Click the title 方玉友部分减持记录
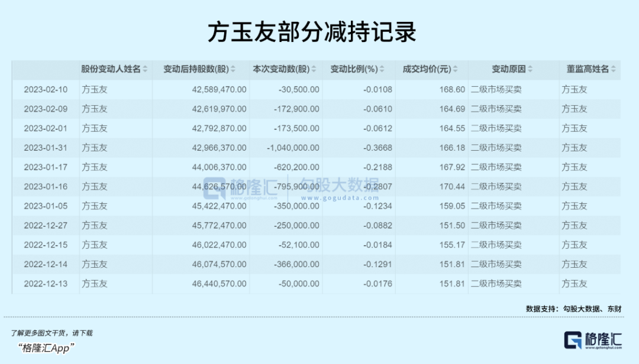This screenshot has width=639, height=364. [x=312, y=32]
